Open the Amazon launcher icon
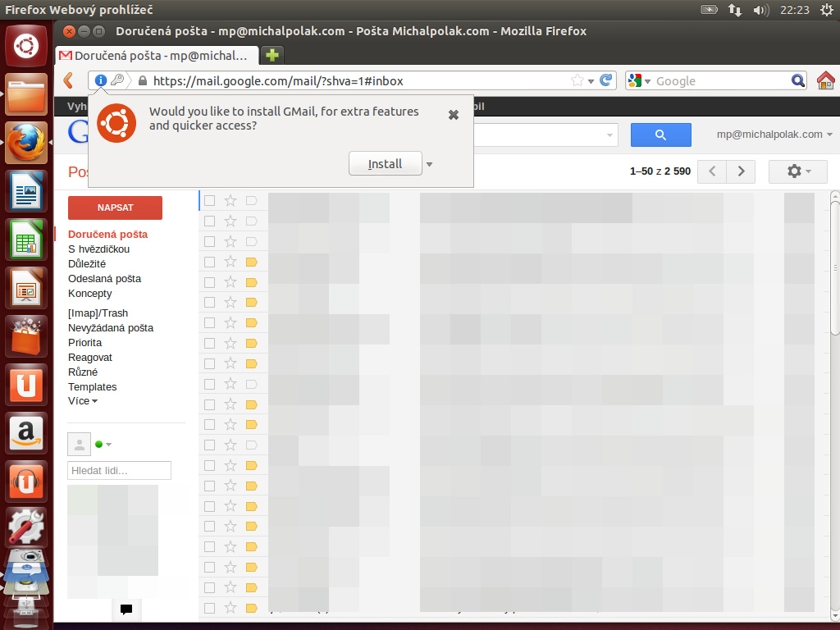Viewport: 840px width, 630px height. pos(26,433)
